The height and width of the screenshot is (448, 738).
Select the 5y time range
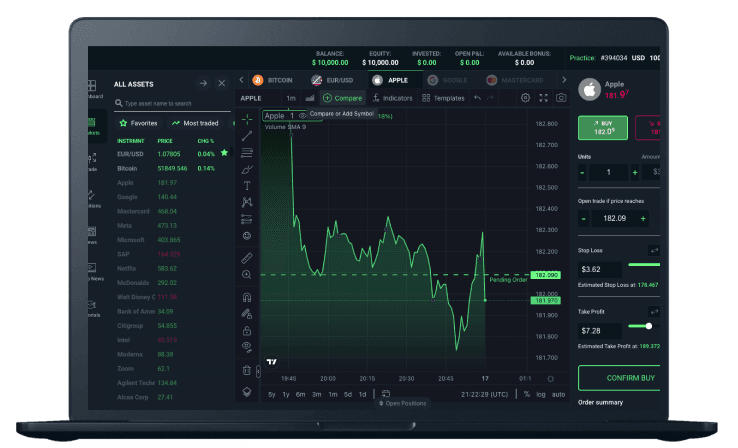pyautogui.click(x=272, y=394)
